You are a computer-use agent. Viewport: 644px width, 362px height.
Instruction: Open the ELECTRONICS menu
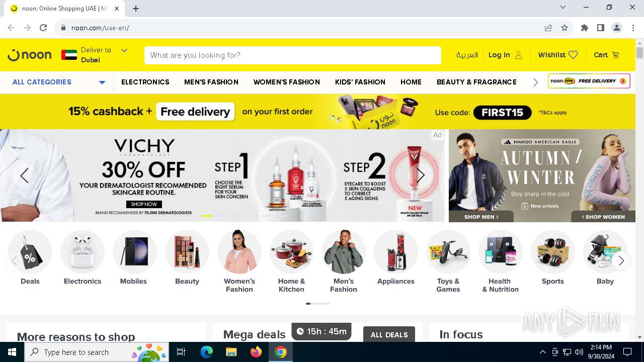[x=145, y=82]
